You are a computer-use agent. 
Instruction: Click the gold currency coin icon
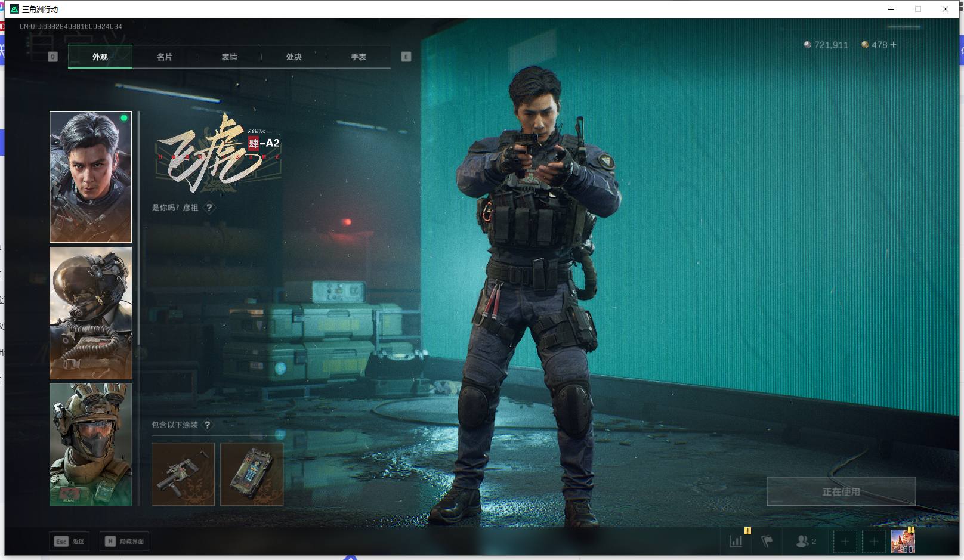point(865,45)
